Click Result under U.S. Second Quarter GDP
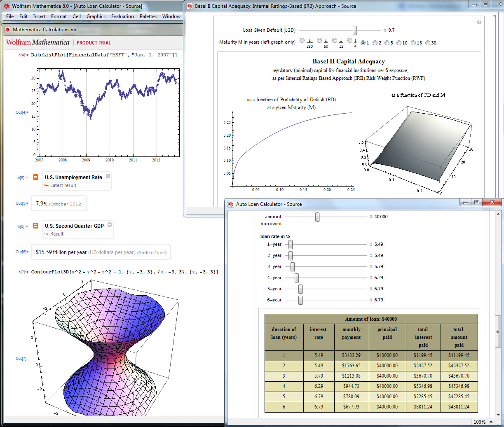The height and width of the screenshot is (427, 504). click(57, 234)
